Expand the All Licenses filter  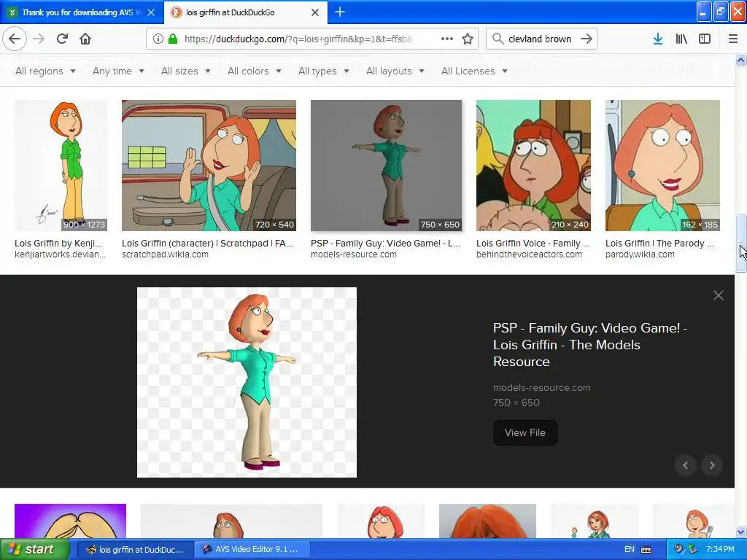(x=474, y=71)
